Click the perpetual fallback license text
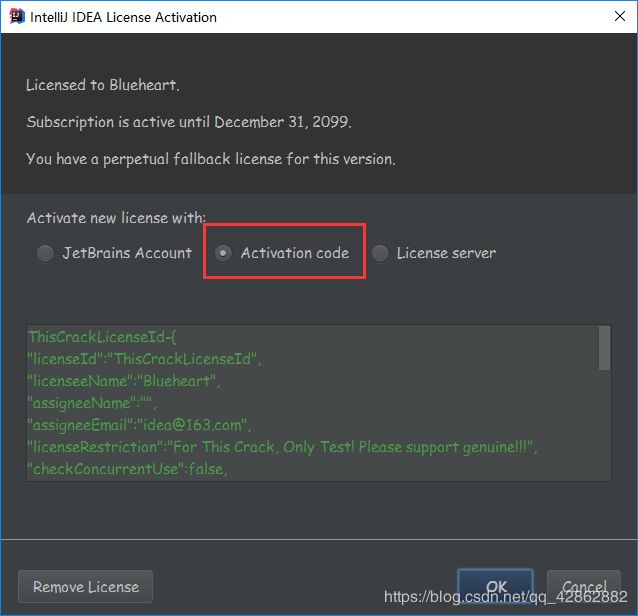The image size is (638, 616). 211,159
